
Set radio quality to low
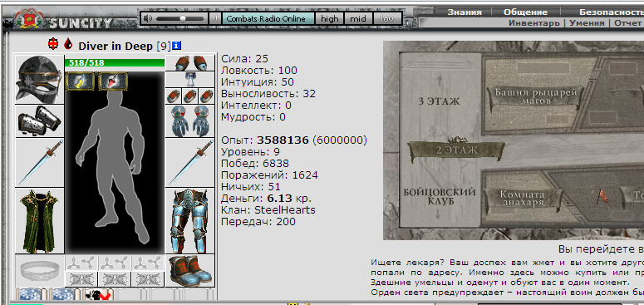click(386, 18)
